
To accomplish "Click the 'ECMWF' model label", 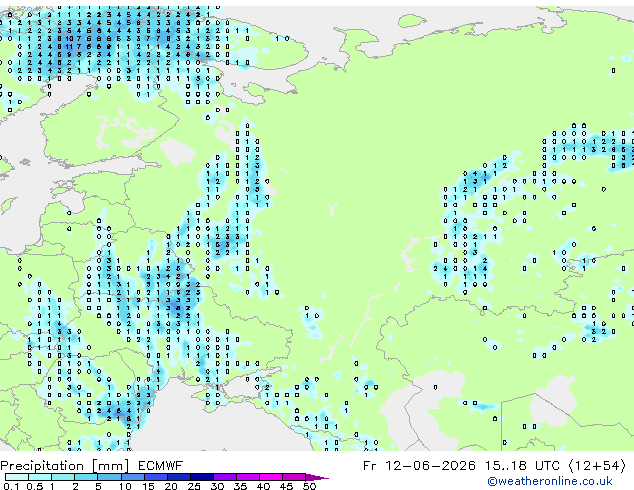I will [161, 466].
